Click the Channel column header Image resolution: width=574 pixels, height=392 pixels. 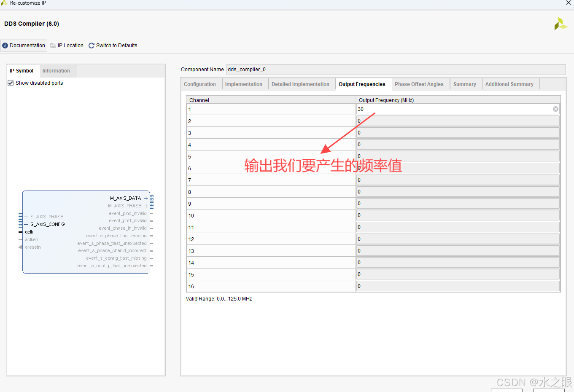click(271, 100)
